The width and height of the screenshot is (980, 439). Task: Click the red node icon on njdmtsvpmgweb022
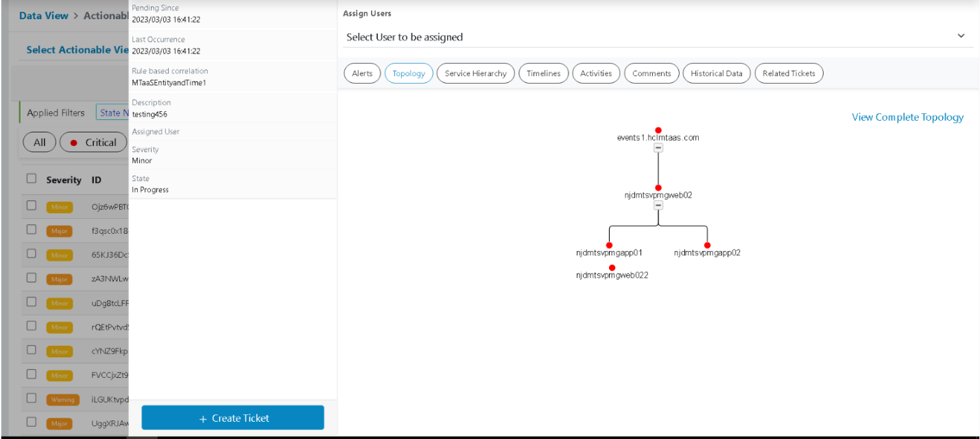click(612, 266)
